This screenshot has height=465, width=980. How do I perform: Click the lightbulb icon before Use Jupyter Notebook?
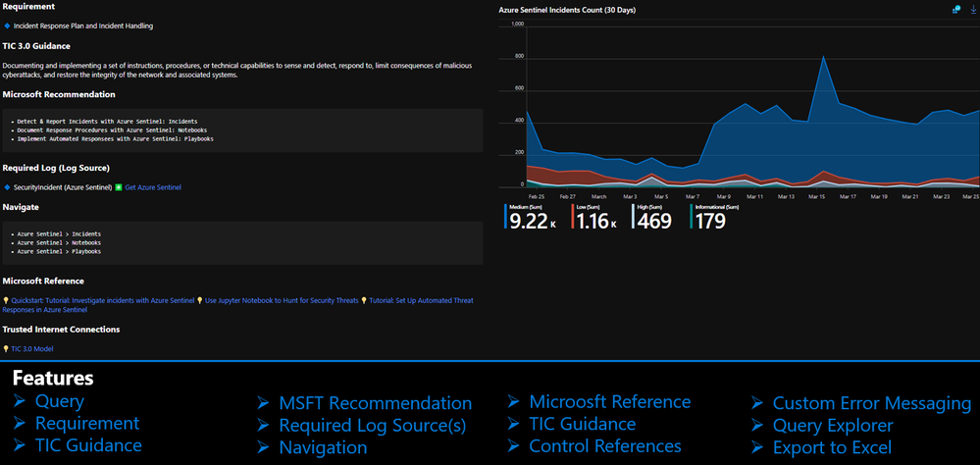pyautogui.click(x=200, y=300)
